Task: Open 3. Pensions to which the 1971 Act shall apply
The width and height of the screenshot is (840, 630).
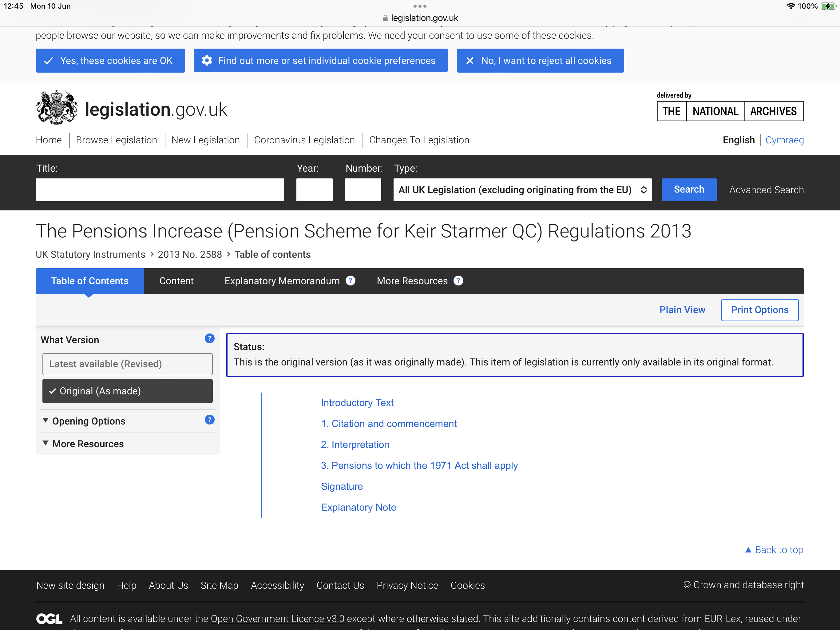Action: coord(419,465)
